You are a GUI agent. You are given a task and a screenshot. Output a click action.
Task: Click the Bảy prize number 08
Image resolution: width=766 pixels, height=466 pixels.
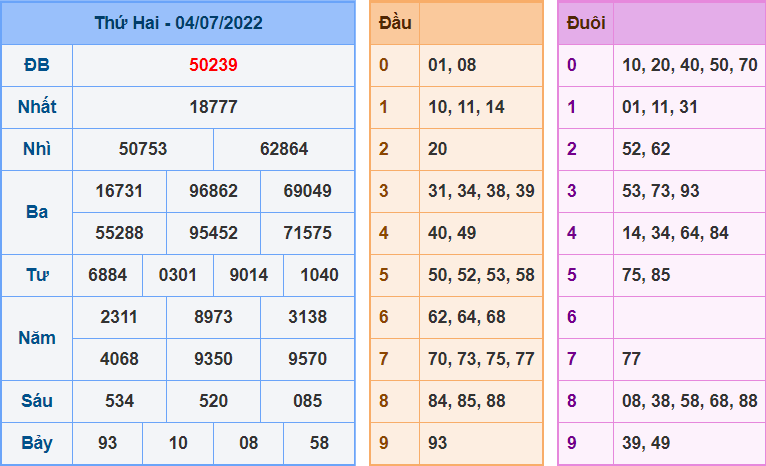click(x=249, y=443)
